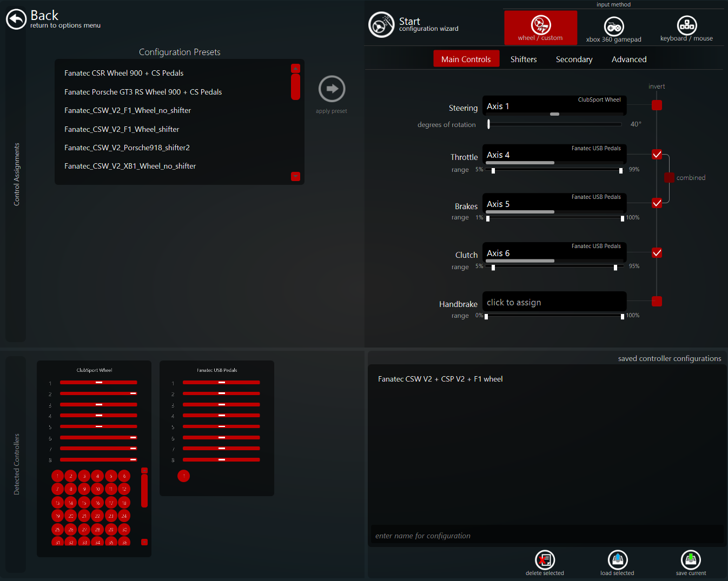The height and width of the screenshot is (581, 728).
Task: Click Fanatec USB Pedals button 1 indicator
Action: click(184, 476)
